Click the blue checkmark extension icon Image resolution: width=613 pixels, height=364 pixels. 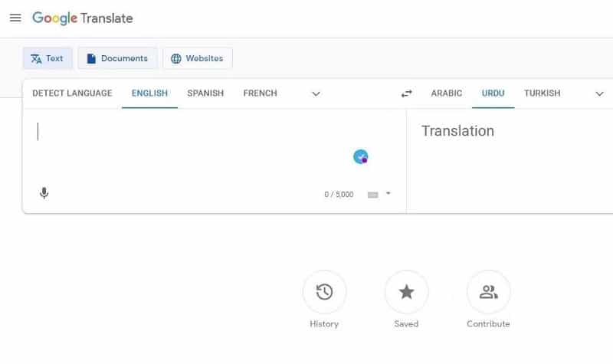coord(360,157)
